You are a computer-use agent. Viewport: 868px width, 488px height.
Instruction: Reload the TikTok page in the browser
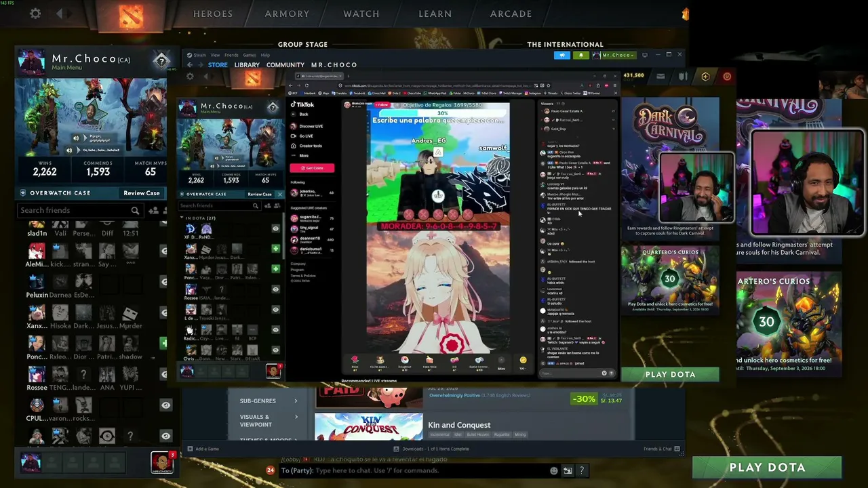tap(306, 85)
